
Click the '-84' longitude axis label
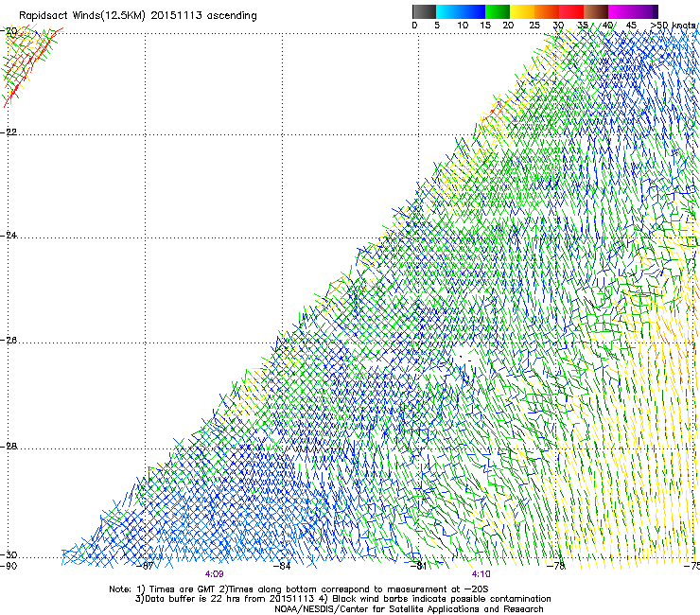click(x=282, y=566)
